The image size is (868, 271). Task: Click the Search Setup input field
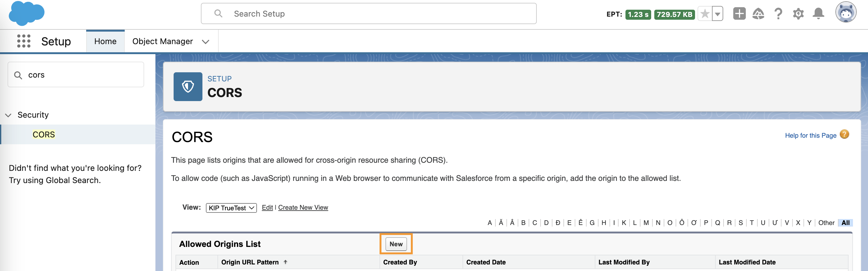pyautogui.click(x=369, y=14)
